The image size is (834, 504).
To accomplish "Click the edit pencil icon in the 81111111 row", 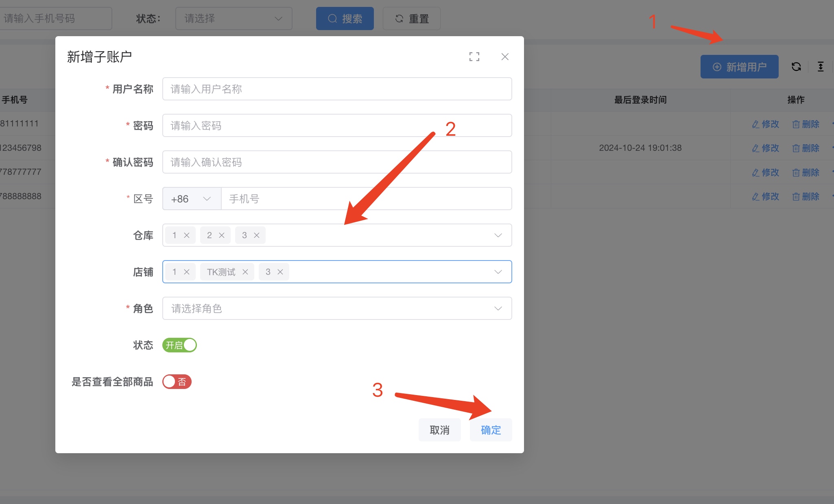I will (755, 124).
